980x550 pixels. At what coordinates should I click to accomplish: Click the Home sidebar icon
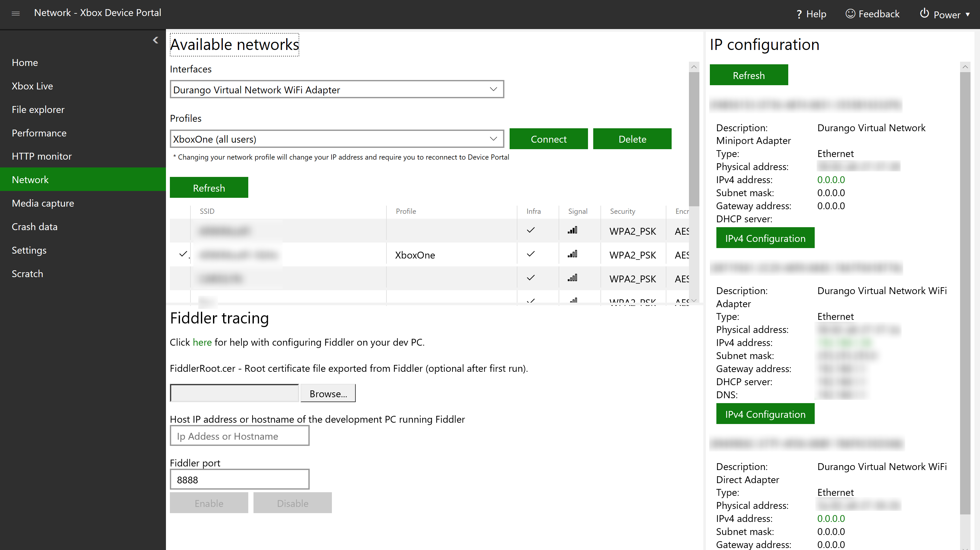(x=24, y=62)
